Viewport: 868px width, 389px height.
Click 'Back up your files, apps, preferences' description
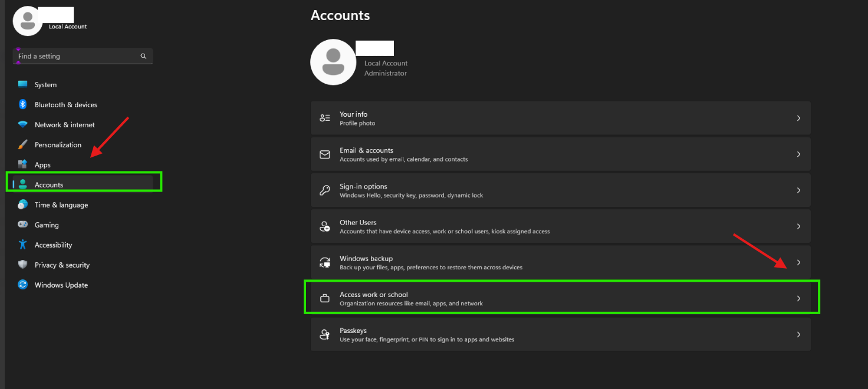(431, 267)
